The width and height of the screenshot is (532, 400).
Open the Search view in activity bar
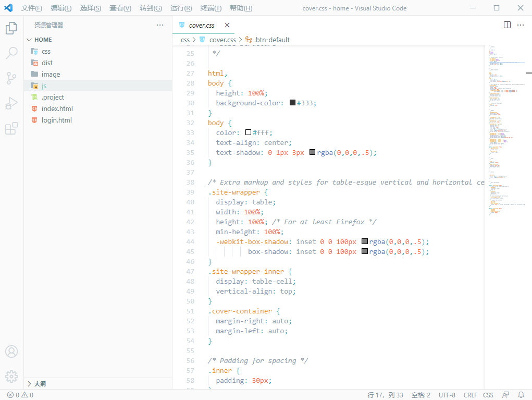(11, 53)
